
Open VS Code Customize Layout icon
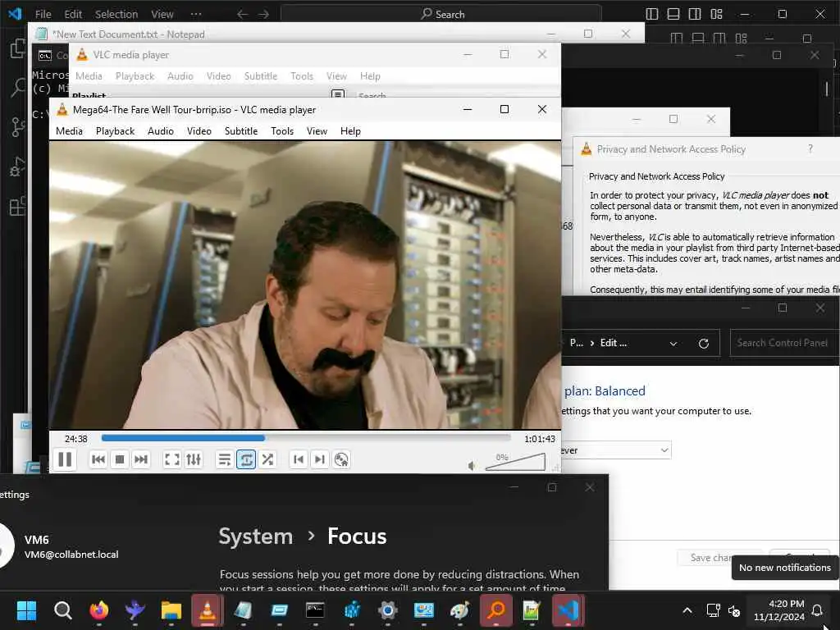[716, 14]
